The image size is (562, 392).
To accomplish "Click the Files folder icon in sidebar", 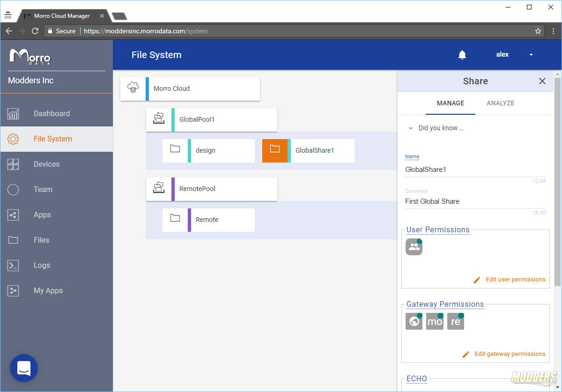I will click(13, 240).
